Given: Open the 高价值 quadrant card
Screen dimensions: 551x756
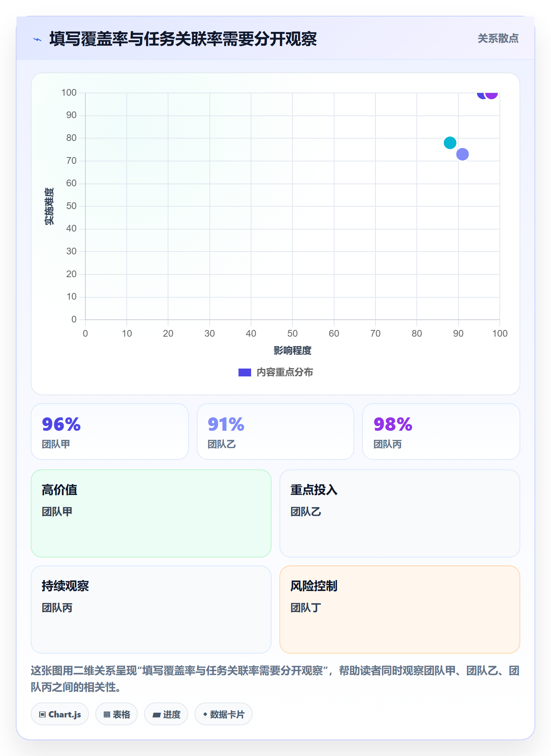Looking at the screenshot, I should point(151,513).
